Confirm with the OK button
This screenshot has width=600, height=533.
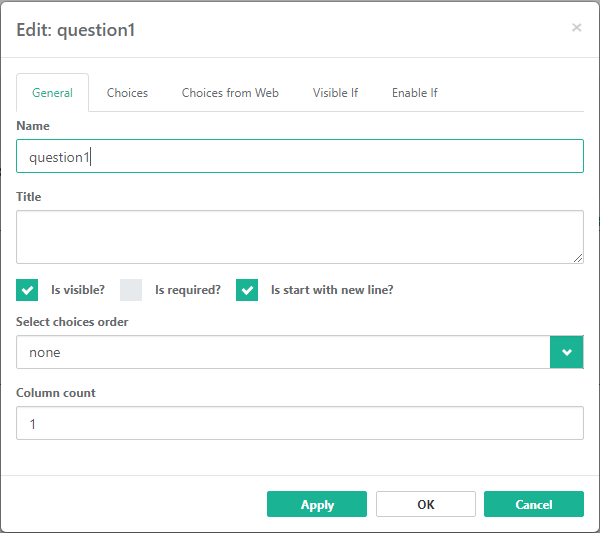(x=425, y=504)
